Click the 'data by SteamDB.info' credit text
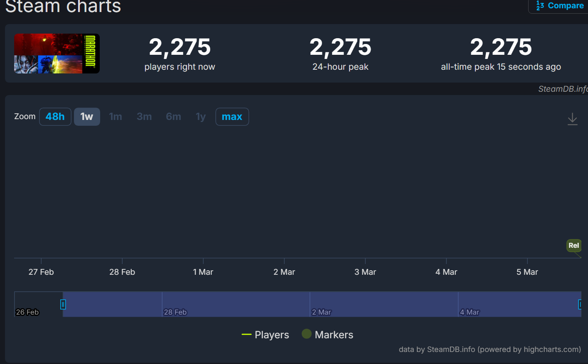 pos(490,349)
